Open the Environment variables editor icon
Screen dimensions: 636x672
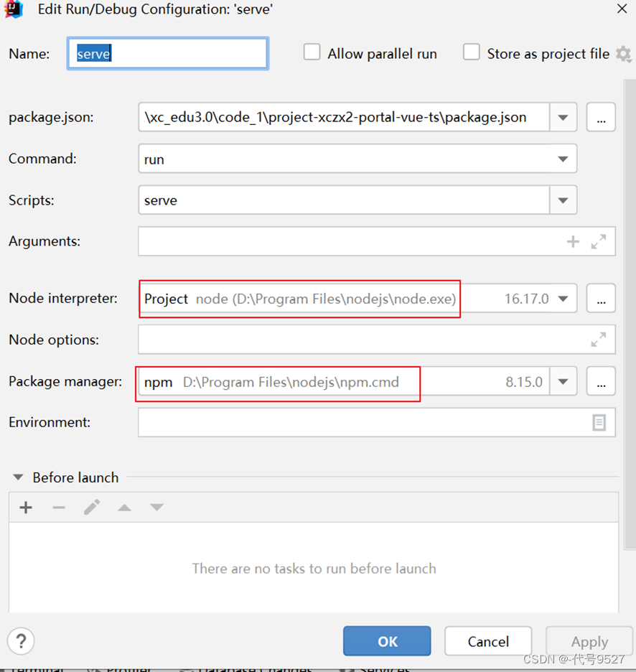pos(599,423)
